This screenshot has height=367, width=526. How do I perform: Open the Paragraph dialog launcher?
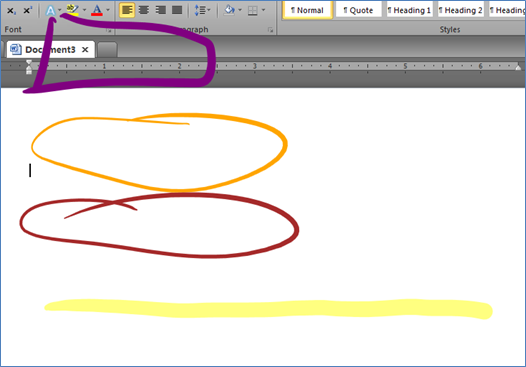pyautogui.click(x=270, y=30)
